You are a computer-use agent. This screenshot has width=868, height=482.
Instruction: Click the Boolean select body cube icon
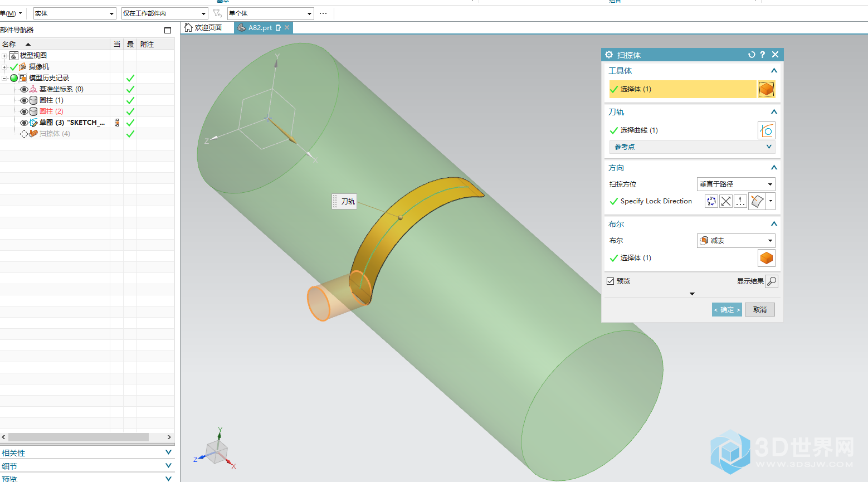tap(767, 258)
